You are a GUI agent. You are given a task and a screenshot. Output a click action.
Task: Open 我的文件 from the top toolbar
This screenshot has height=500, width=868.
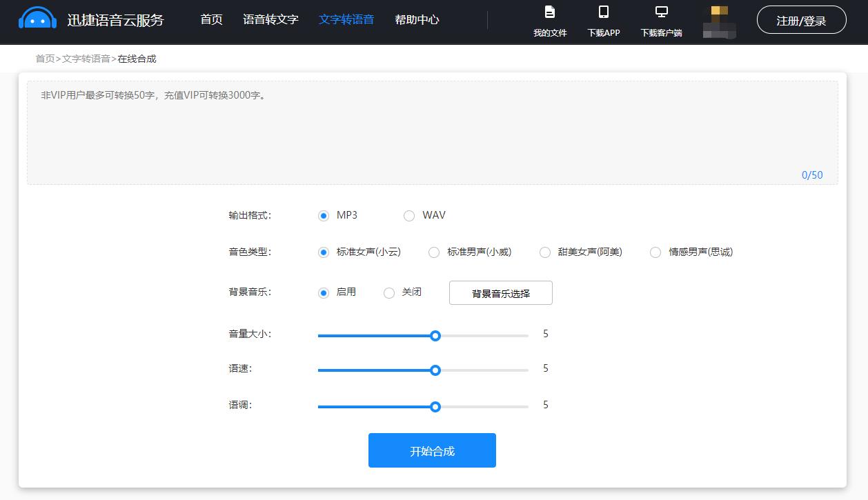pos(550,31)
